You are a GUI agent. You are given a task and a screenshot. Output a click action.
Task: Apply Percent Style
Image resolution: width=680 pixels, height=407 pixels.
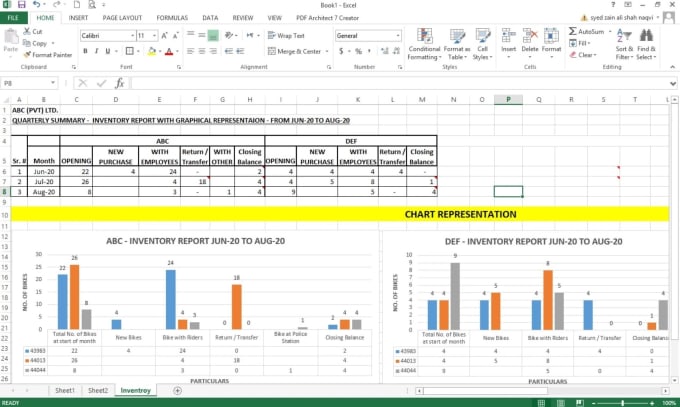click(358, 51)
